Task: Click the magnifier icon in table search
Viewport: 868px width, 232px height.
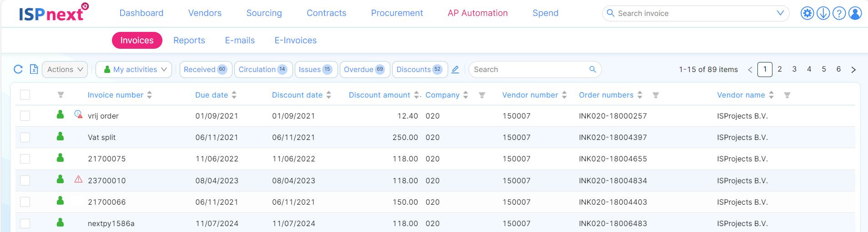Action: coord(592,69)
